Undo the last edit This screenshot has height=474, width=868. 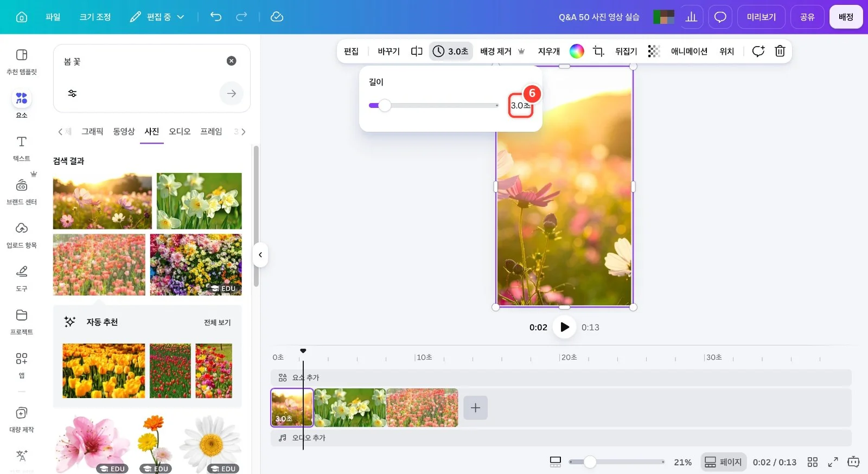(x=216, y=17)
